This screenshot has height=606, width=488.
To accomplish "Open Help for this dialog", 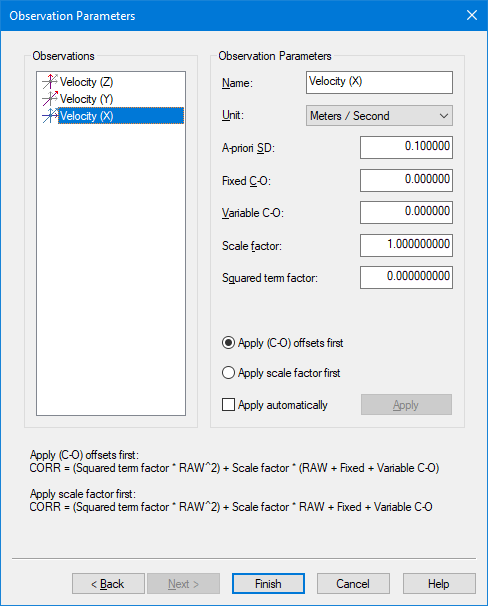I will pos(439,584).
